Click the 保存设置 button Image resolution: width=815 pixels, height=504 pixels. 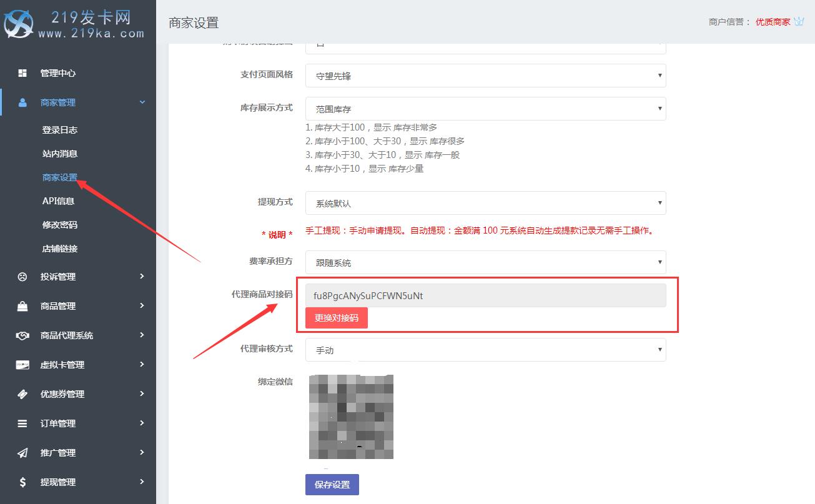click(332, 485)
